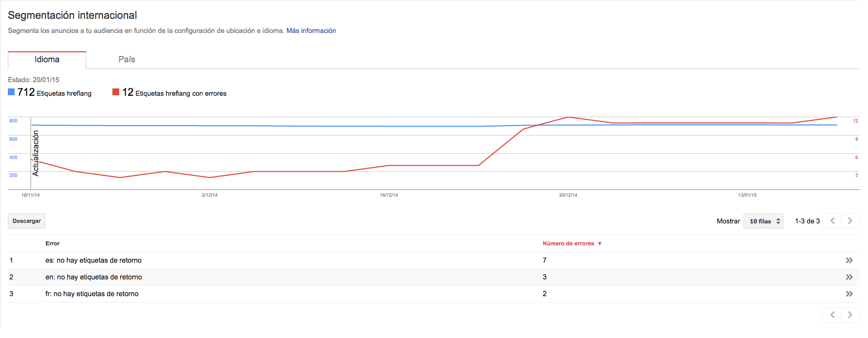
Task: Go to next page using top pagination arrow
Action: 850,221
